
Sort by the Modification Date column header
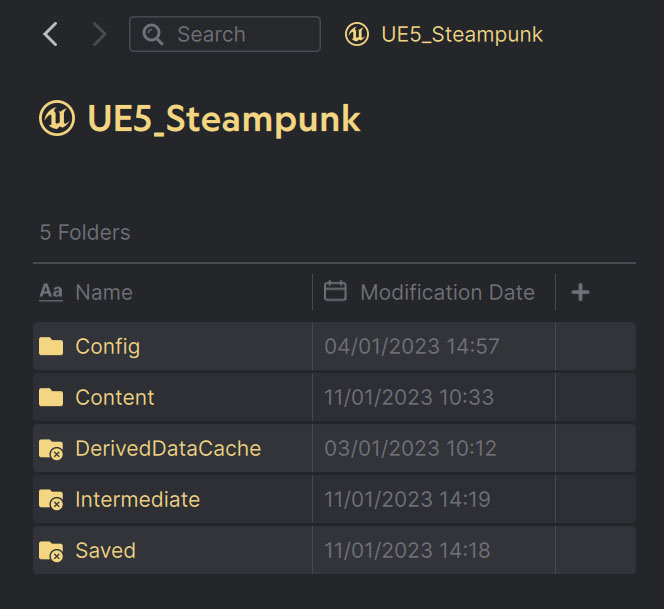point(447,292)
